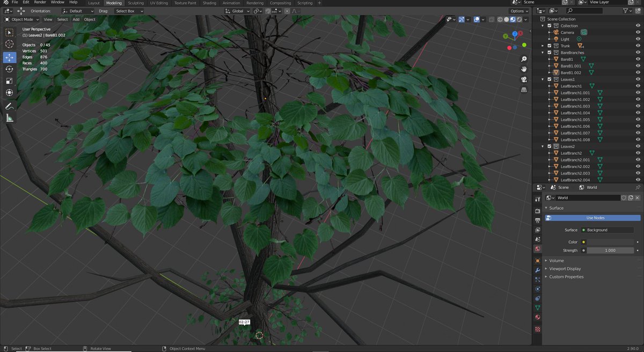
Task: Activate the Scale tool
Action: 9,80
